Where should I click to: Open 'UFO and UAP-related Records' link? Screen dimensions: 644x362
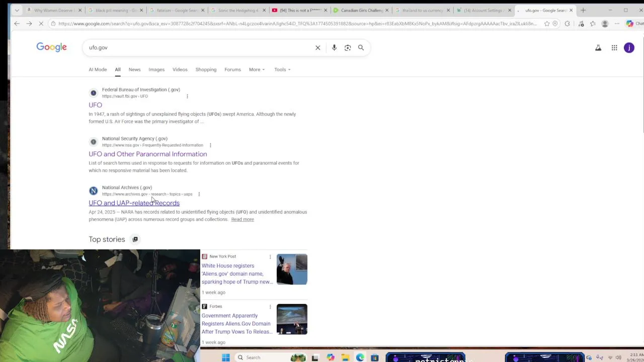(x=134, y=203)
